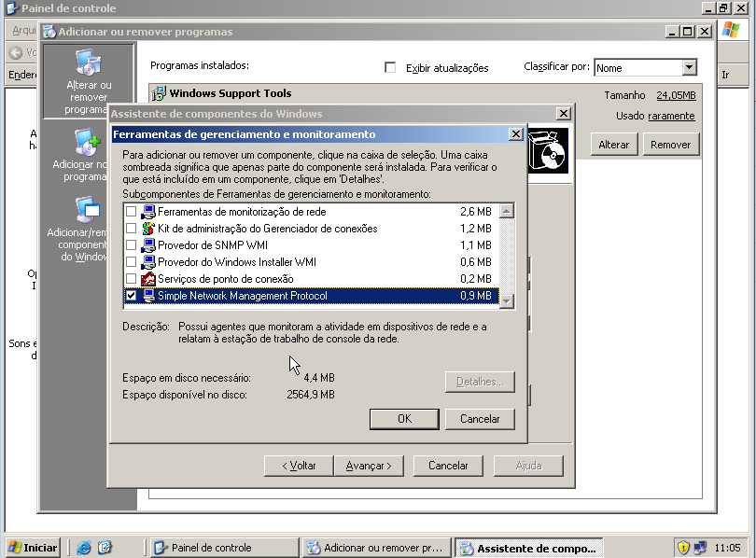The height and width of the screenshot is (558, 756).
Task: Open the Classificar por dropdown
Action: click(x=688, y=67)
